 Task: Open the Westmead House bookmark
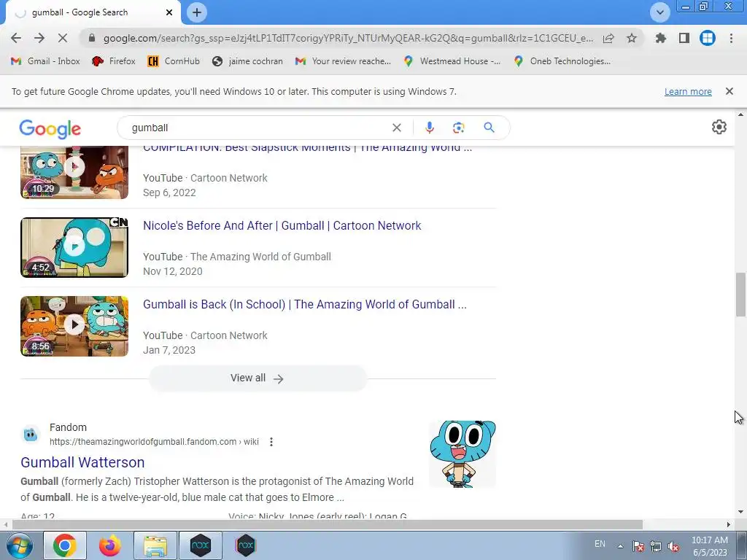coord(452,61)
